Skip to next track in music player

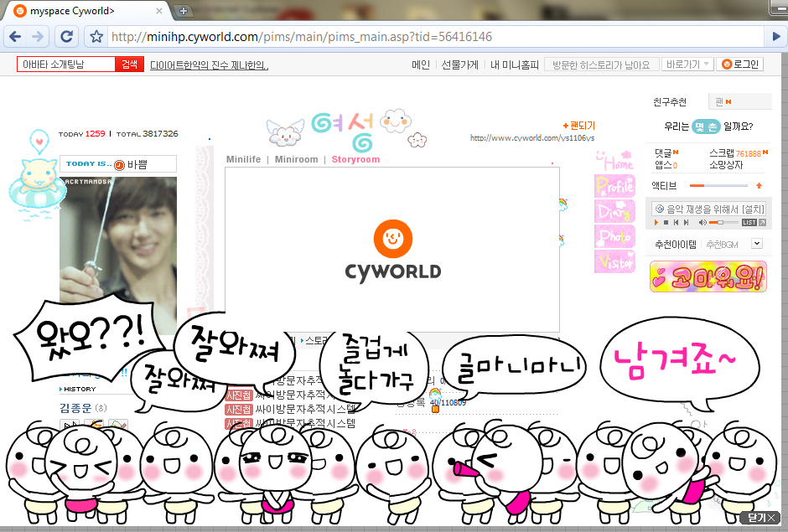click(686, 223)
